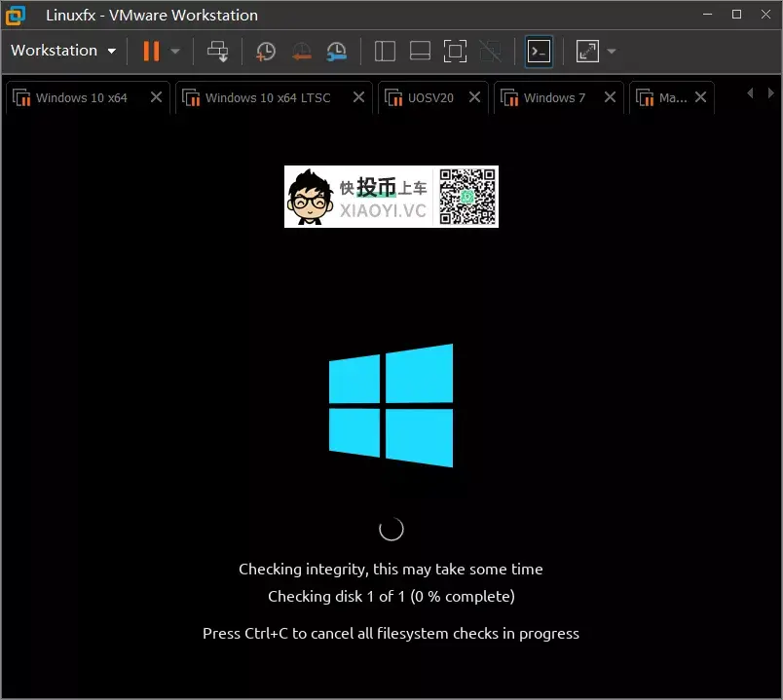Click the orange Pause VM button
Viewport: 783px width, 700px height.
151,51
